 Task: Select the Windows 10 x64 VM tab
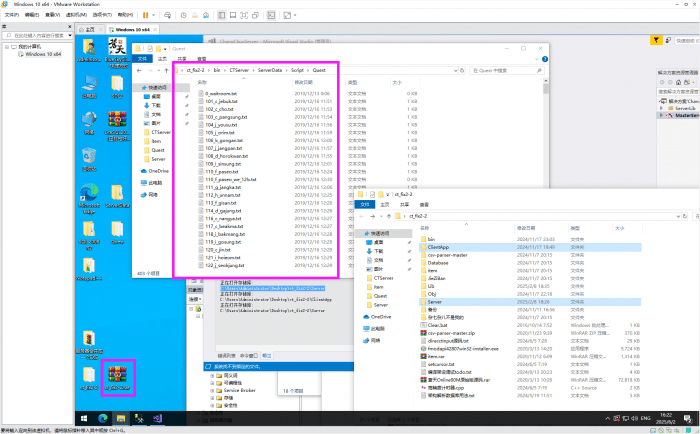click(x=133, y=29)
